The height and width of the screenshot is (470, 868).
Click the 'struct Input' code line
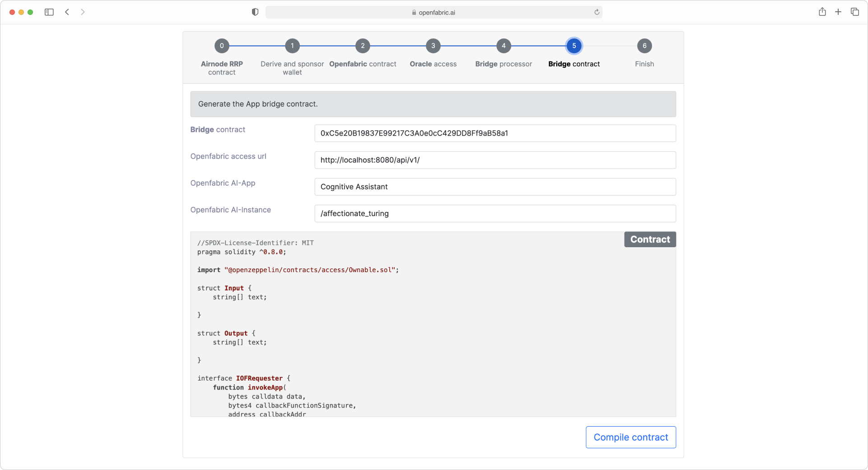224,288
